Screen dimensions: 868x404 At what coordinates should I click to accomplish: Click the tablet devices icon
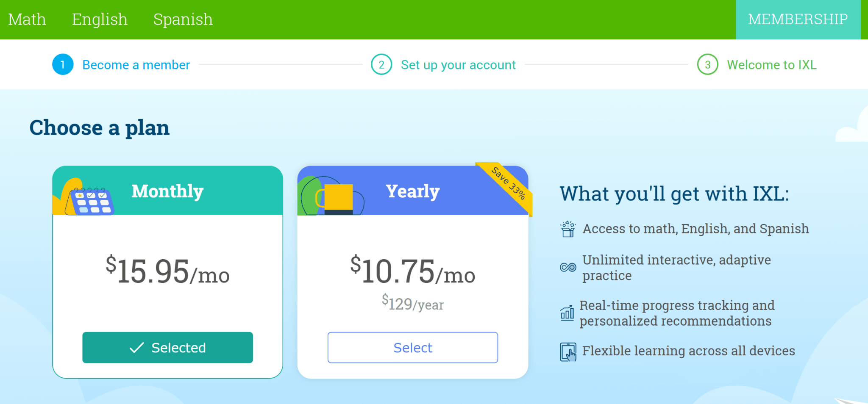[568, 351]
